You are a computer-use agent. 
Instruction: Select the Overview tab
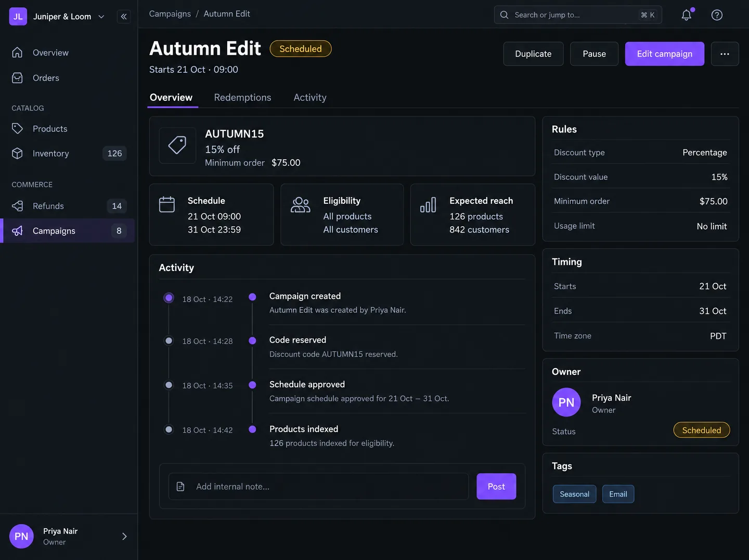pos(171,98)
